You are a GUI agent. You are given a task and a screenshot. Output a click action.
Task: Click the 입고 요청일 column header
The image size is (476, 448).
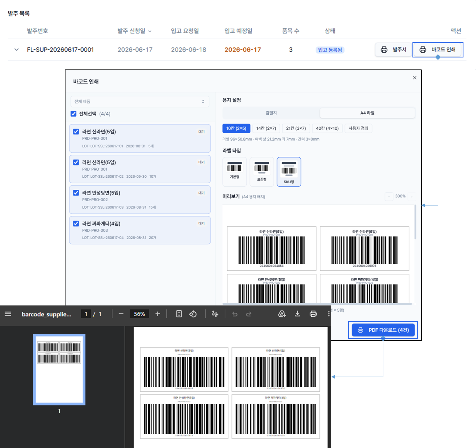click(x=185, y=31)
